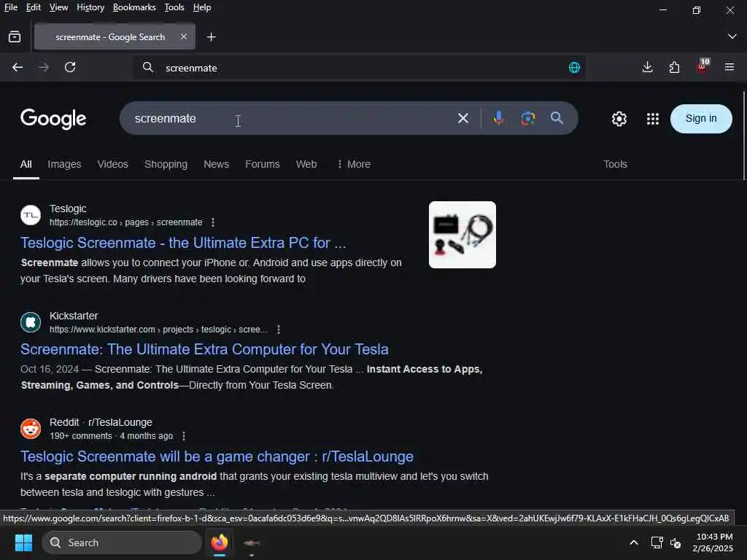Open Google quick settings gear

tap(619, 119)
